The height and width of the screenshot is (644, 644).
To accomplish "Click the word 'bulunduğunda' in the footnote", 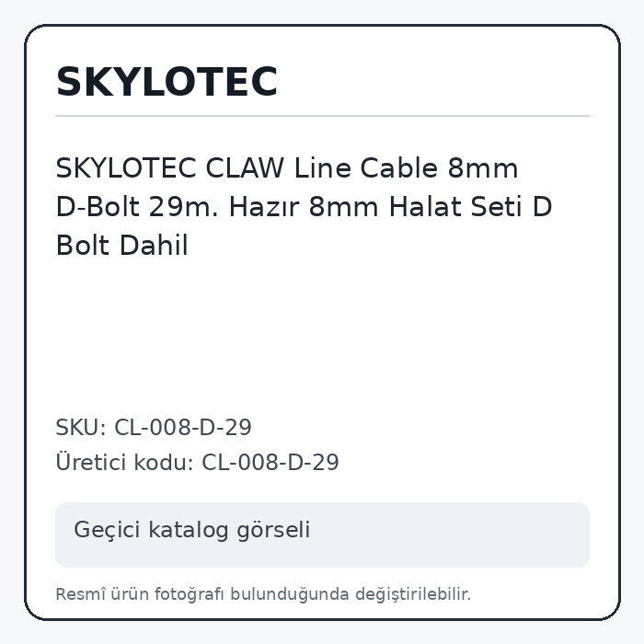I will pos(290,594).
